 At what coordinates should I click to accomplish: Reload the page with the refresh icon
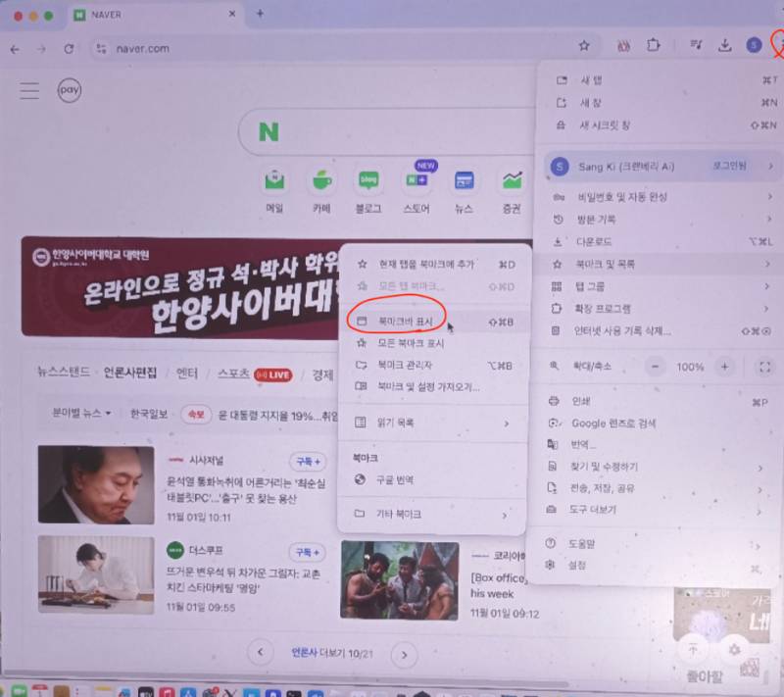point(69,48)
